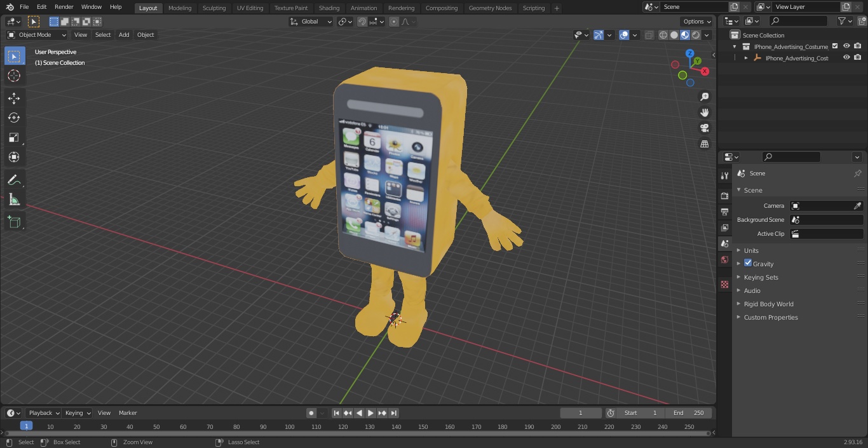Choose the Add Cube tool
868x448 pixels.
[14, 222]
